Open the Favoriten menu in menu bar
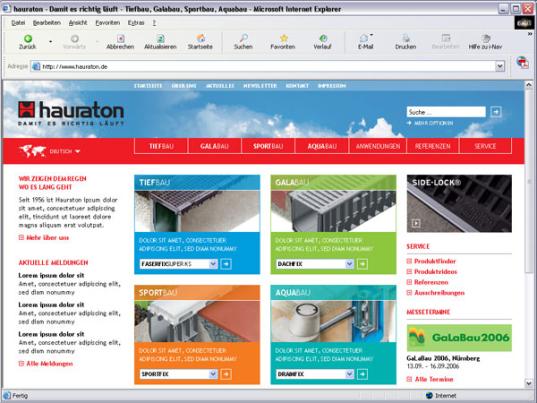 (108, 23)
